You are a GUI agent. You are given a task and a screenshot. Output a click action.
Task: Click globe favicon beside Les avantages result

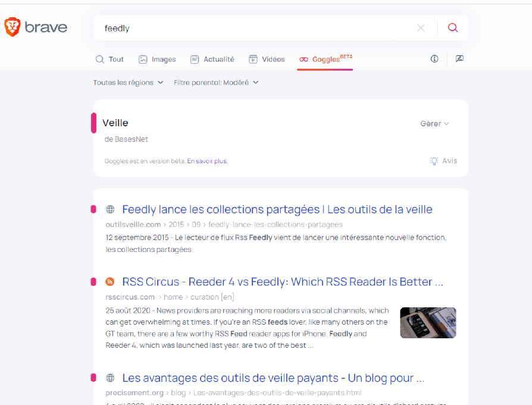click(110, 378)
